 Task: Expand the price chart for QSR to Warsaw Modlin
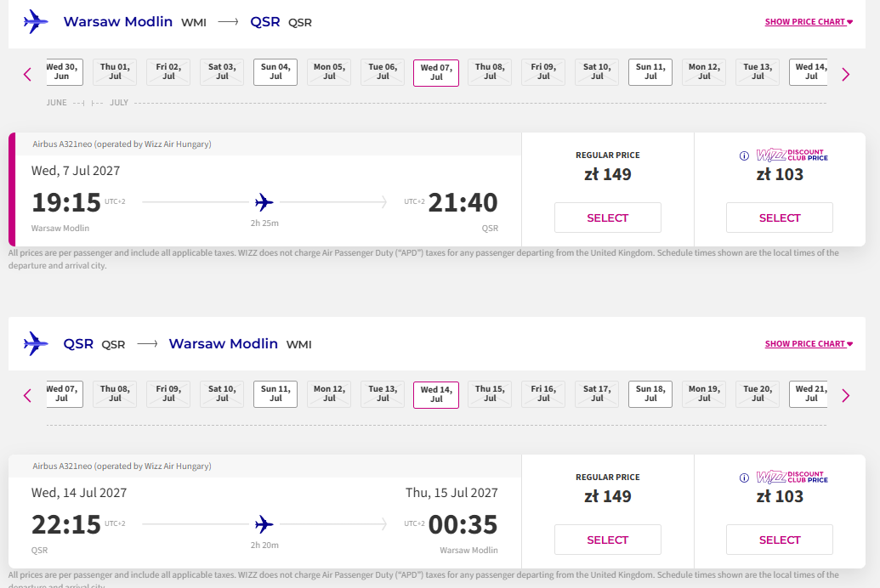809,343
